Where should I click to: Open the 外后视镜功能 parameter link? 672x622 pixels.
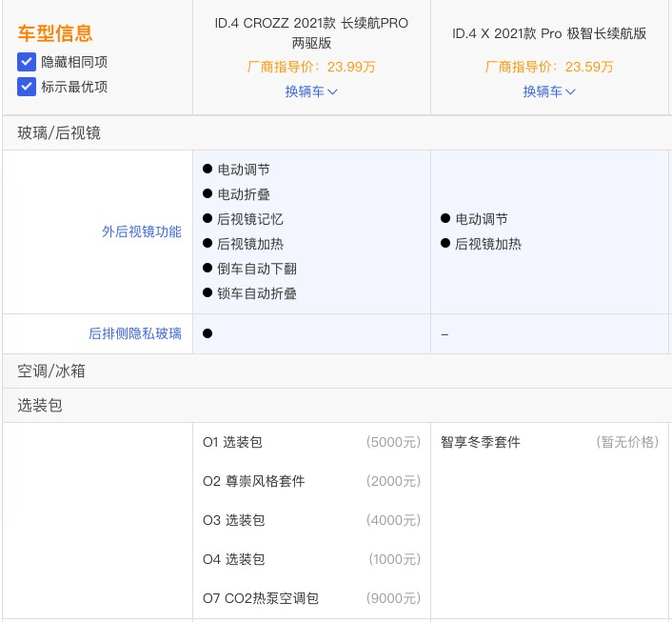pyautogui.click(x=142, y=231)
